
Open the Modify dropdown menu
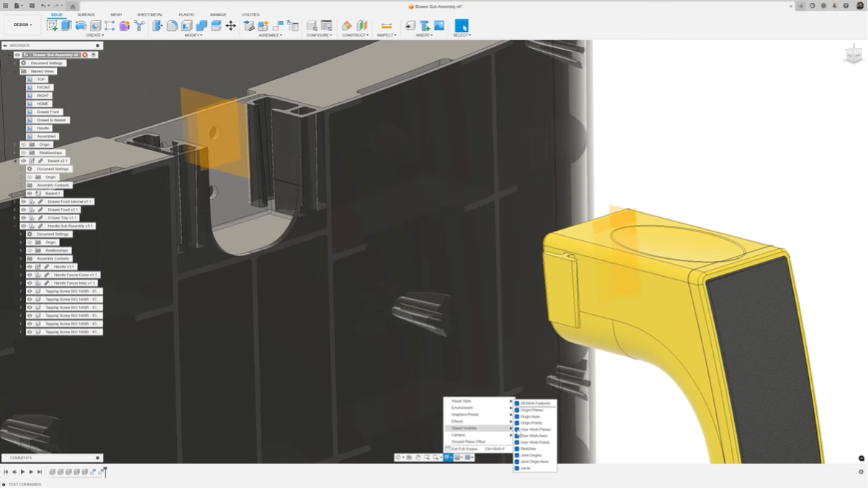pyautogui.click(x=193, y=35)
